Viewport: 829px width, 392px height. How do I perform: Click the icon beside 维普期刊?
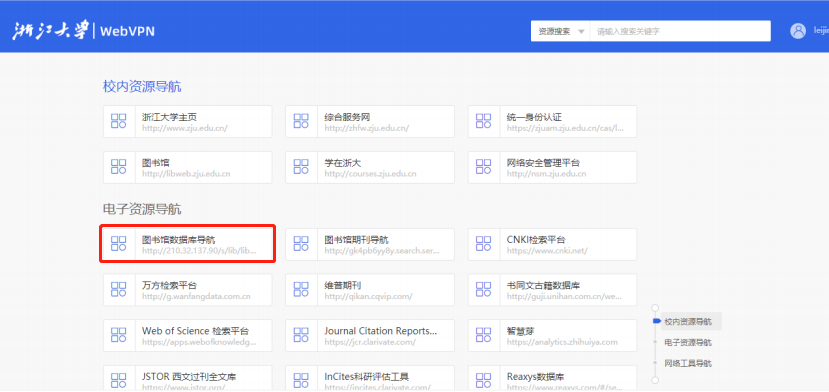pyautogui.click(x=301, y=289)
